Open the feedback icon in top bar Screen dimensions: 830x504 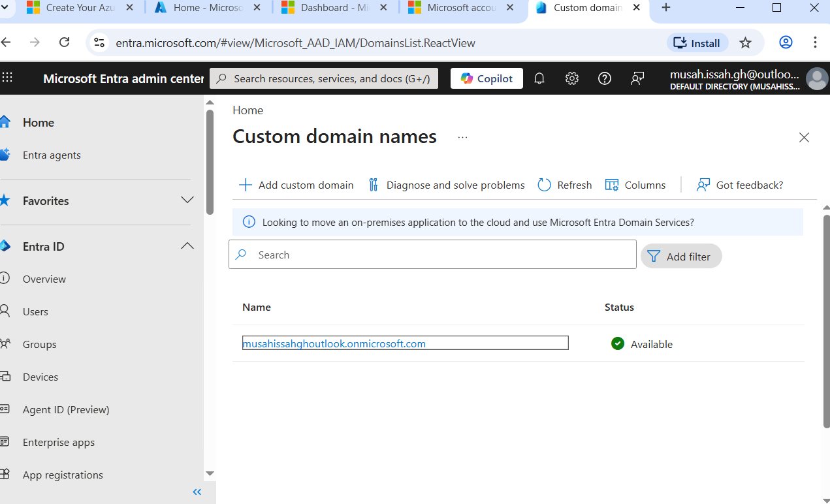coord(637,78)
